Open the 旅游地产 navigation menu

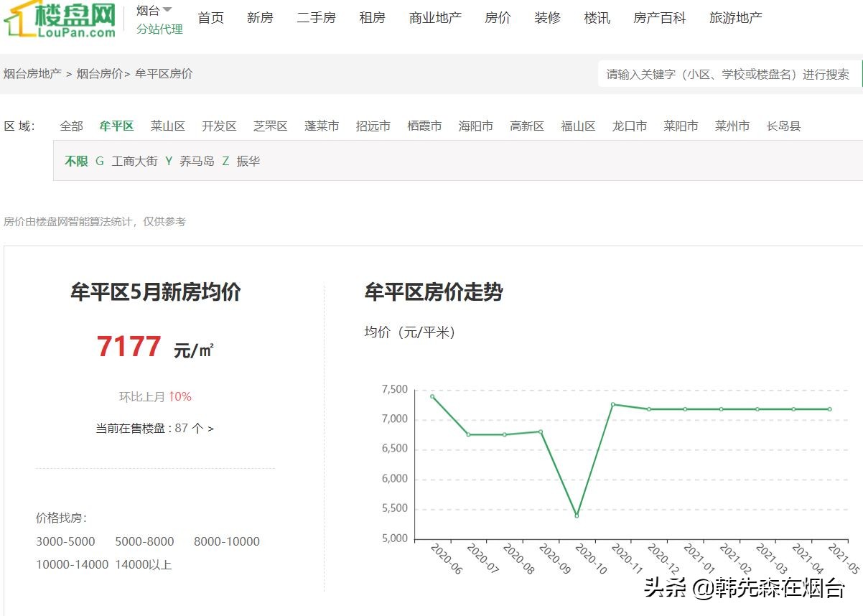coord(734,17)
